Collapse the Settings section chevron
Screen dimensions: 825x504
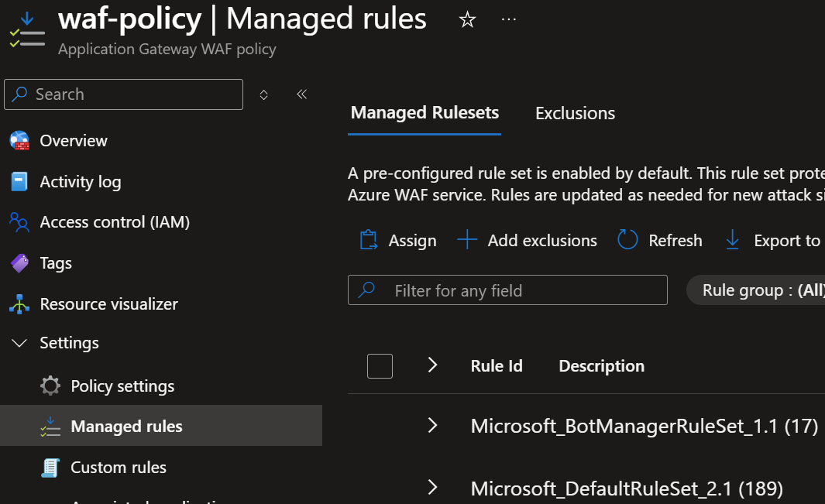click(19, 343)
